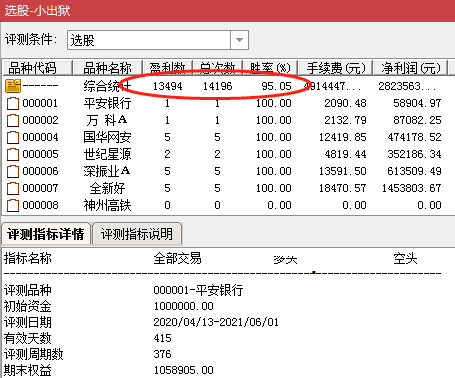Click 初始资金 value 1000000.00
Image resolution: width=455 pixels, height=378 pixels.
[184, 306]
